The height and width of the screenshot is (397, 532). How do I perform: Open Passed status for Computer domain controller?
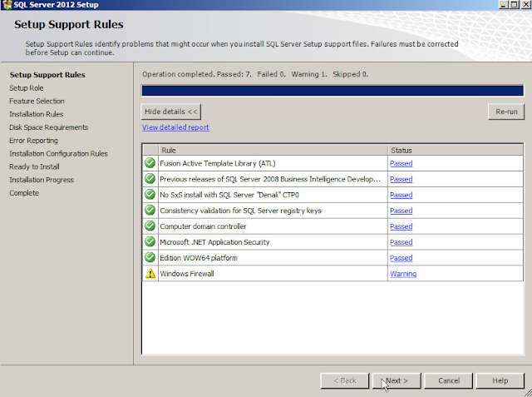[401, 226]
